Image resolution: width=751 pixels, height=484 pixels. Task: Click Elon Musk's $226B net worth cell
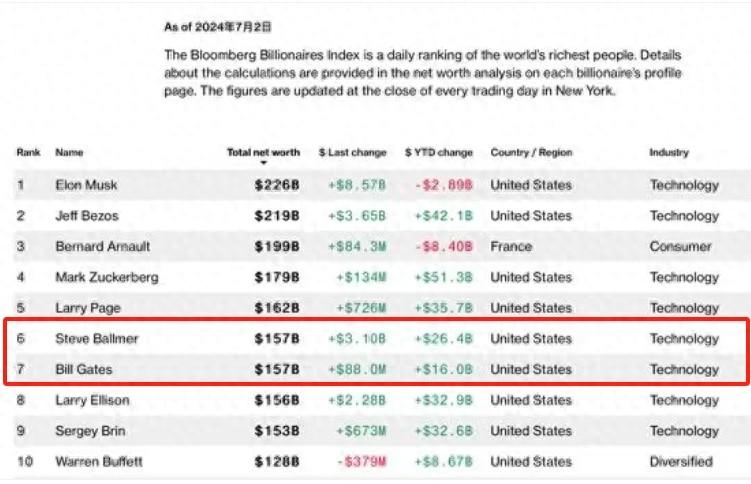point(277,185)
